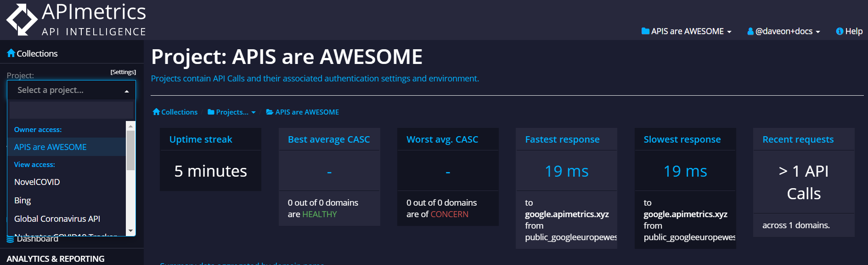Open the Dashboard sidebar item
The width and height of the screenshot is (868, 265).
tap(33, 239)
